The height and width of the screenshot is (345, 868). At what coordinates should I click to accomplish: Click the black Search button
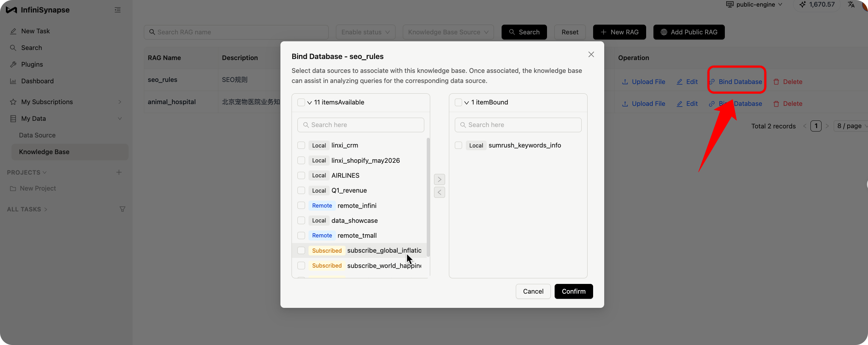(x=524, y=32)
